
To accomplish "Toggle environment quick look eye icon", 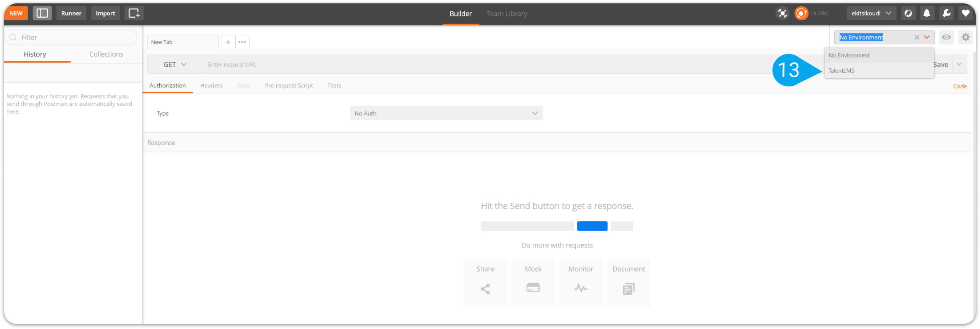I will coord(946,37).
